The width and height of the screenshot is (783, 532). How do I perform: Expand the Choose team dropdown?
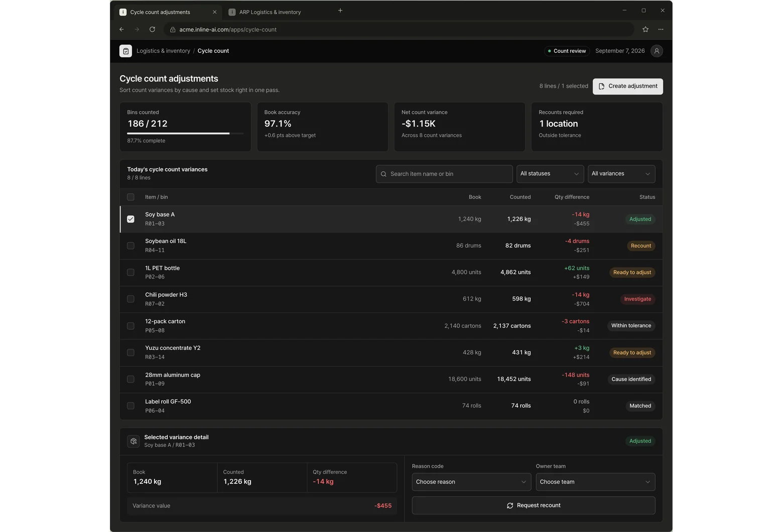tap(595, 482)
